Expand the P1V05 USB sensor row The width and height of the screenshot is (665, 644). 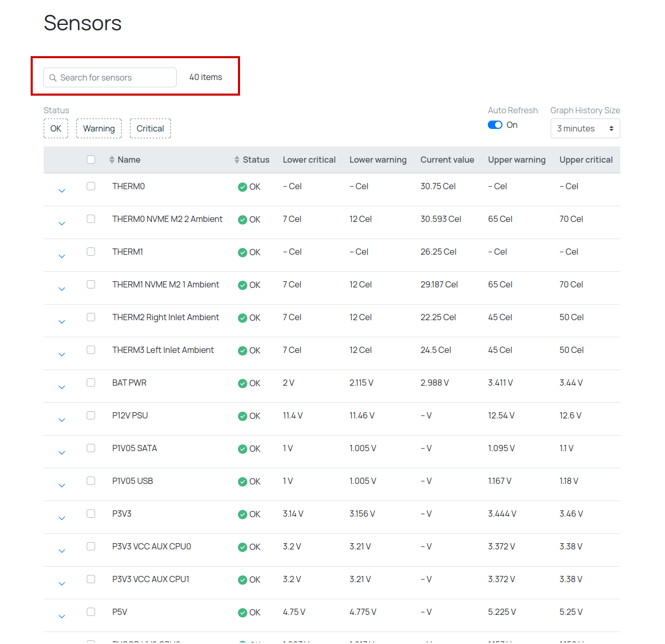(62, 485)
